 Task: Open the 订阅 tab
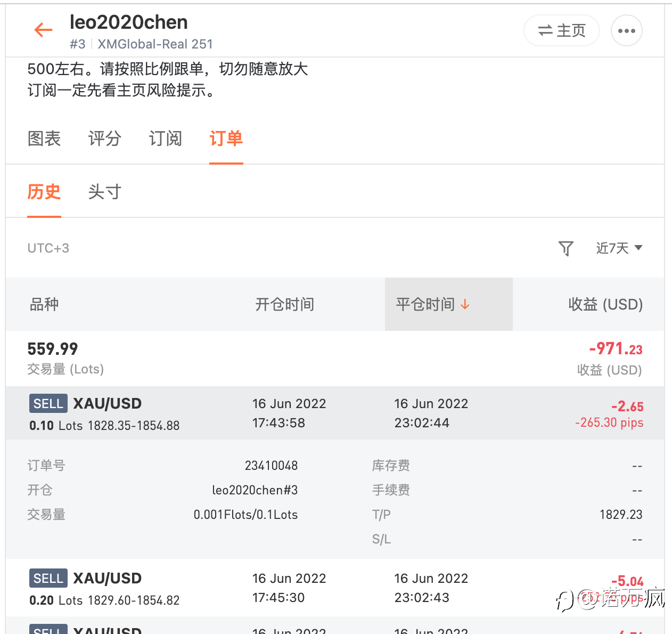(166, 139)
